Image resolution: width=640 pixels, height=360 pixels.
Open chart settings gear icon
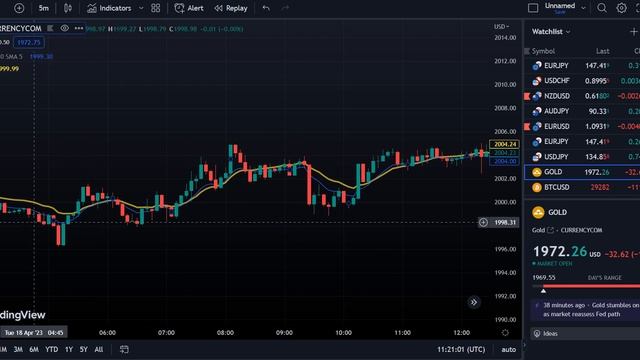(621, 8)
